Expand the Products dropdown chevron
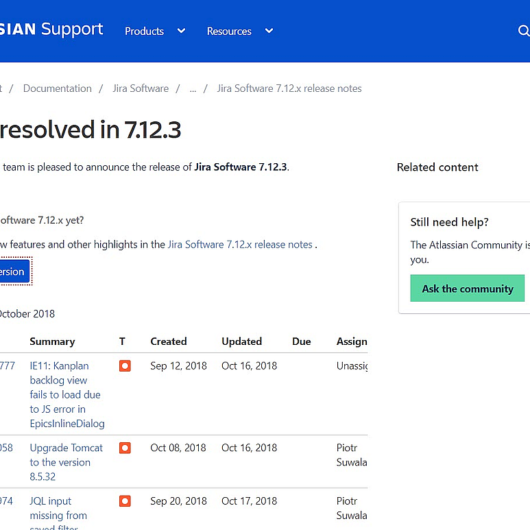Screen dimensions: 530x530 pyautogui.click(x=182, y=31)
